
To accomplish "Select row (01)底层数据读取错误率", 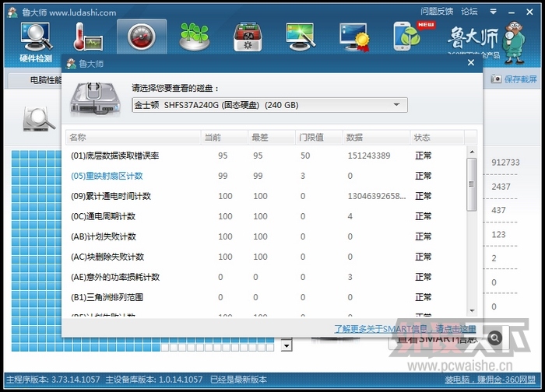I will click(x=266, y=156).
